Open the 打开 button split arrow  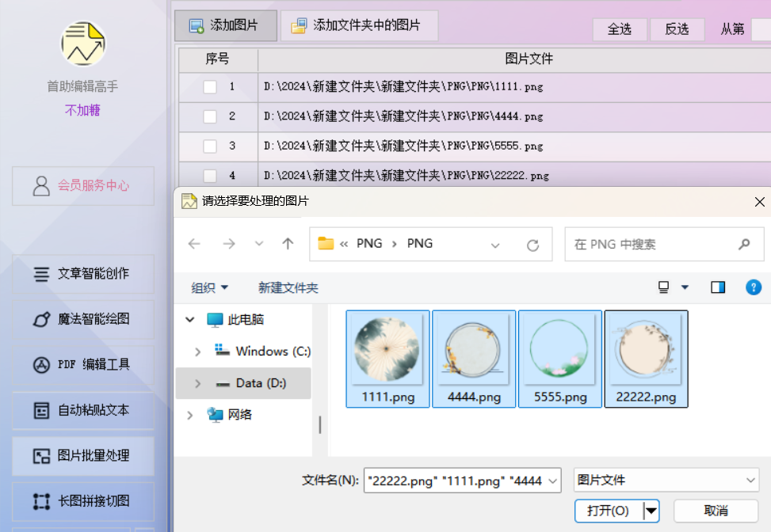tap(651, 511)
